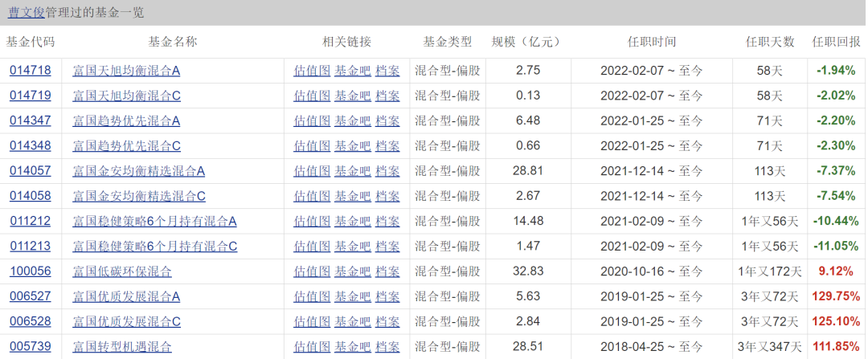Image resolution: width=868 pixels, height=359 pixels.
Task: Select the 129.75% return value
Action: [x=836, y=296]
